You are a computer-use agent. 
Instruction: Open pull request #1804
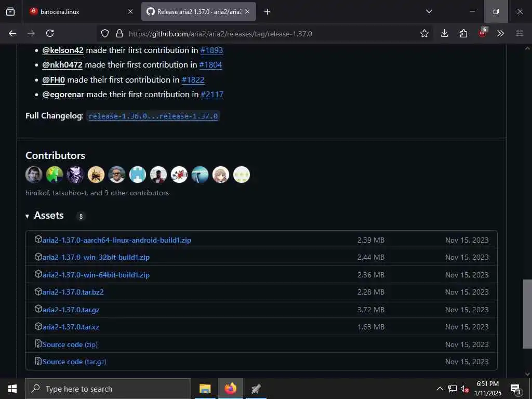[211, 65]
